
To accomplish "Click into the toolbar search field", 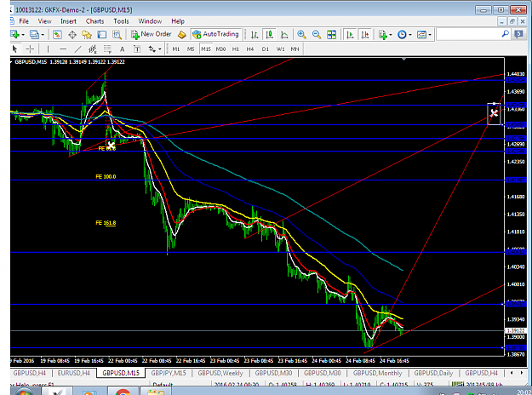I will [468, 34].
